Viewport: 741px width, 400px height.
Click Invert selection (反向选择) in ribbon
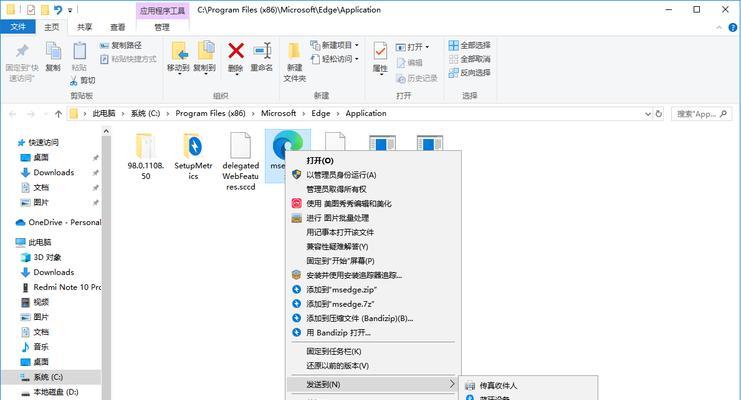469,73
